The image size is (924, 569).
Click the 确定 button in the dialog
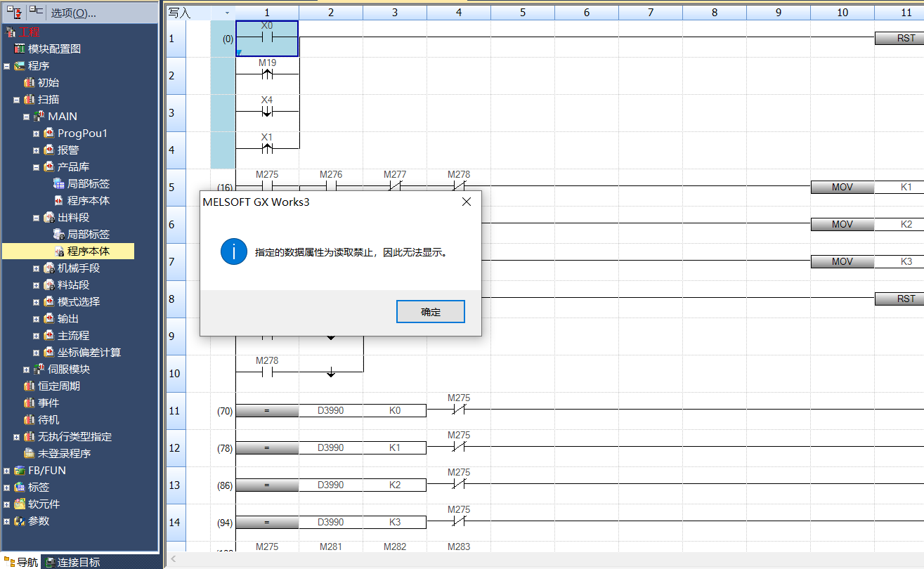tap(430, 312)
